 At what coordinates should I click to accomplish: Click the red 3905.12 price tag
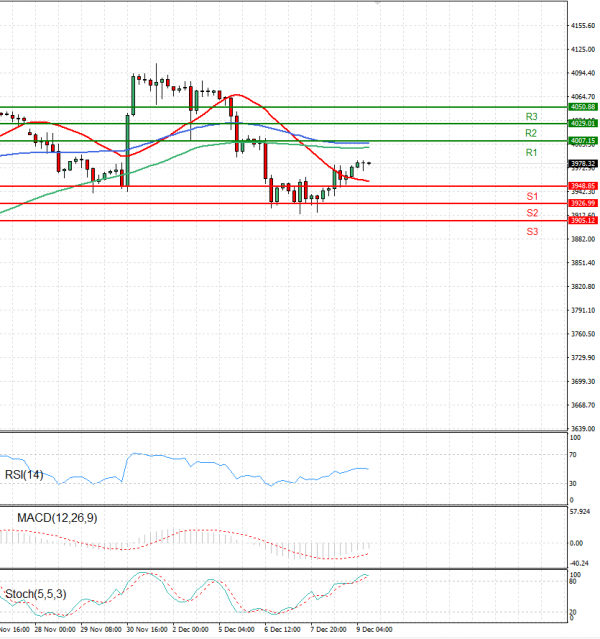coord(583,220)
